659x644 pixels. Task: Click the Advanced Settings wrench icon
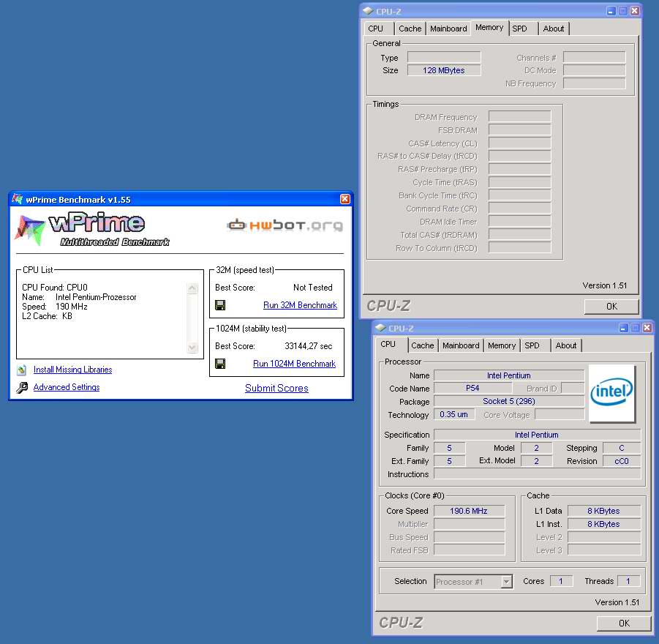click(22, 387)
